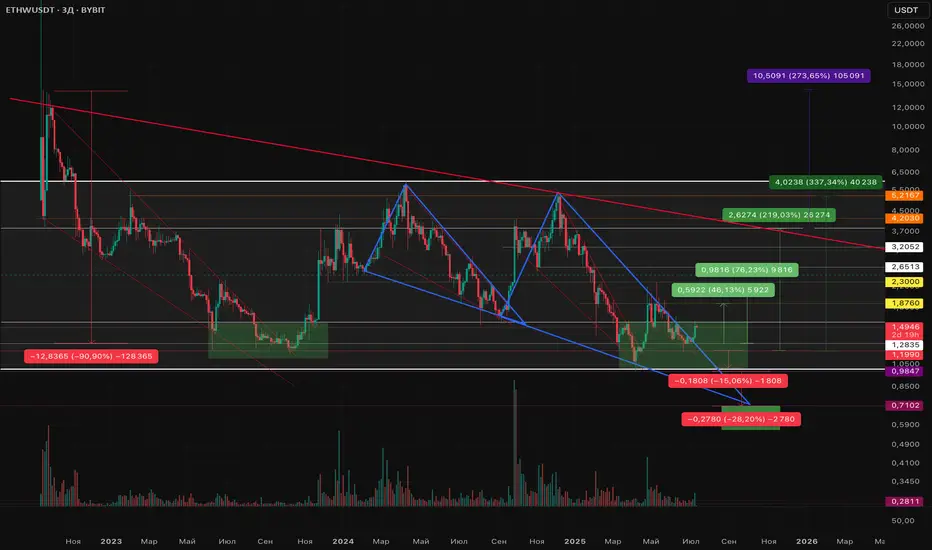Select the red −12,8365 (−90,90%) label
Screen dimensions: 932x550
point(91,356)
